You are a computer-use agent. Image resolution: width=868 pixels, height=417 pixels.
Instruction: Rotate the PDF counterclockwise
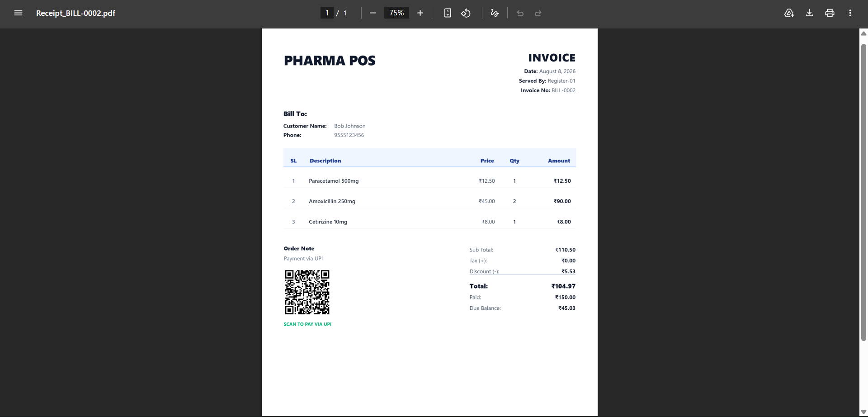tap(466, 13)
